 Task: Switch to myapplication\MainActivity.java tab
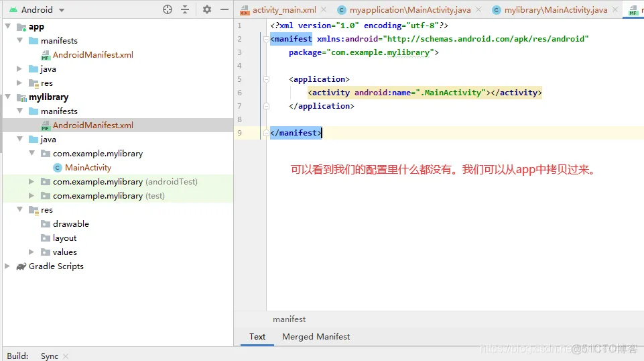(x=410, y=10)
